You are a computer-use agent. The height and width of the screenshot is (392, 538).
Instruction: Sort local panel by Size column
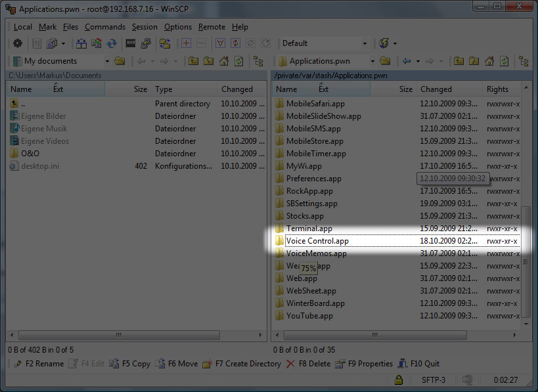click(x=127, y=89)
